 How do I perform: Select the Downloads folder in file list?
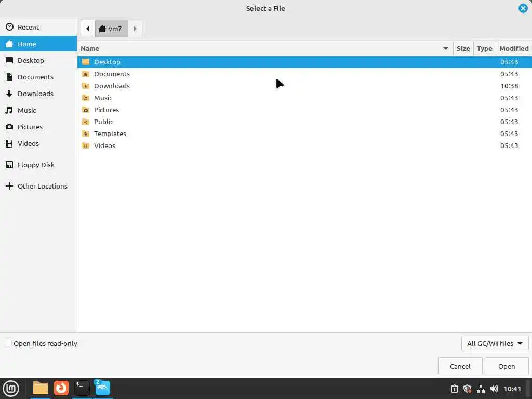coord(304,86)
